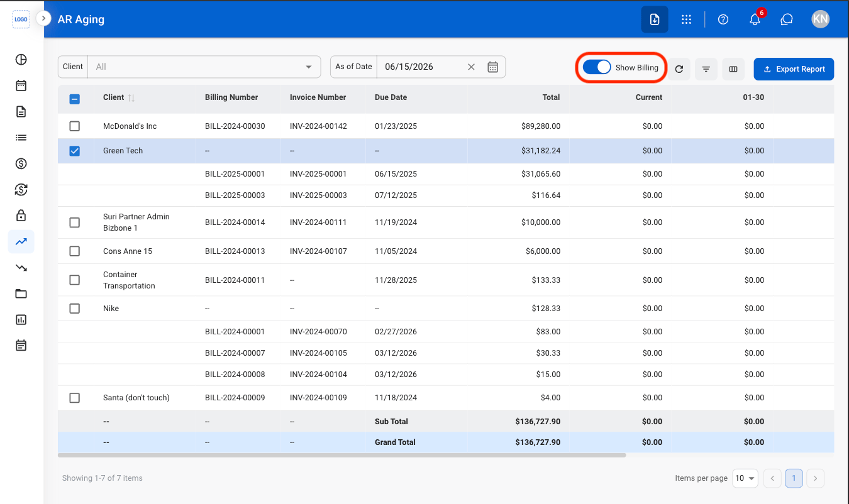849x504 pixels.
Task: Open the KN user avatar menu
Action: click(x=820, y=19)
